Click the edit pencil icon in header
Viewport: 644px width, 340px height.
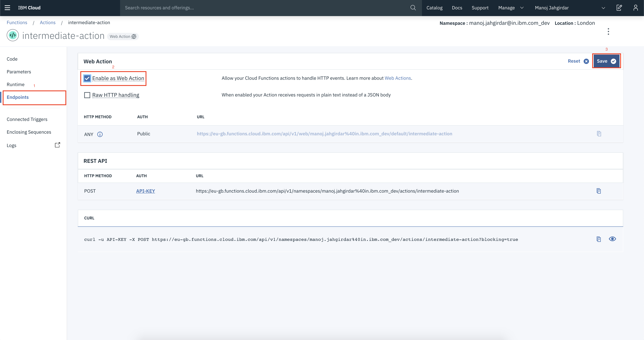pos(619,8)
